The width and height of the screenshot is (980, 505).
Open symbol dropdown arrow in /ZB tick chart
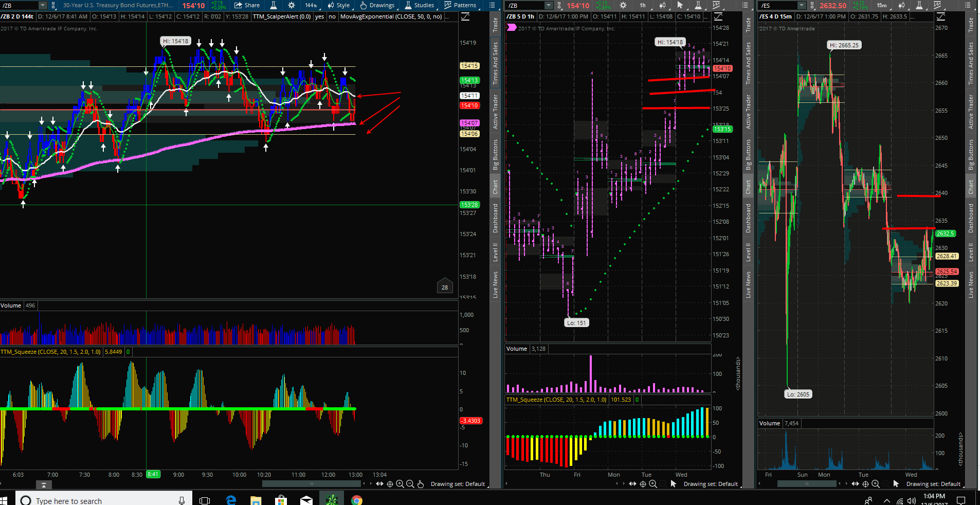tap(43, 5)
